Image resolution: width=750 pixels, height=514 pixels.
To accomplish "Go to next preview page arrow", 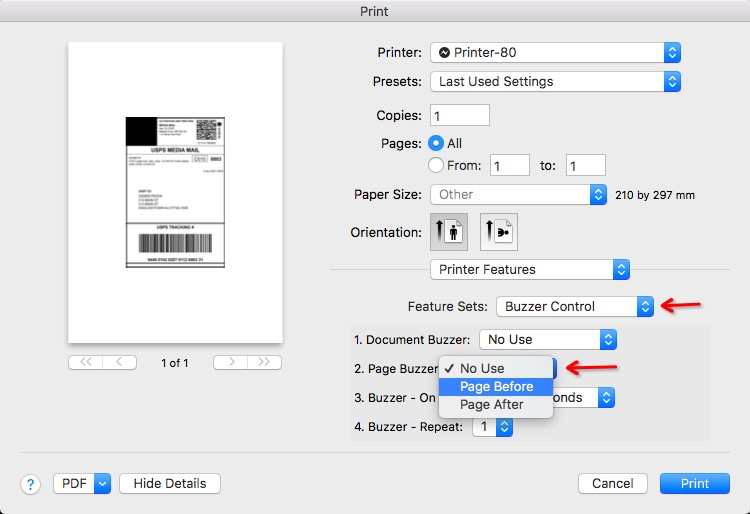I will pos(231,362).
